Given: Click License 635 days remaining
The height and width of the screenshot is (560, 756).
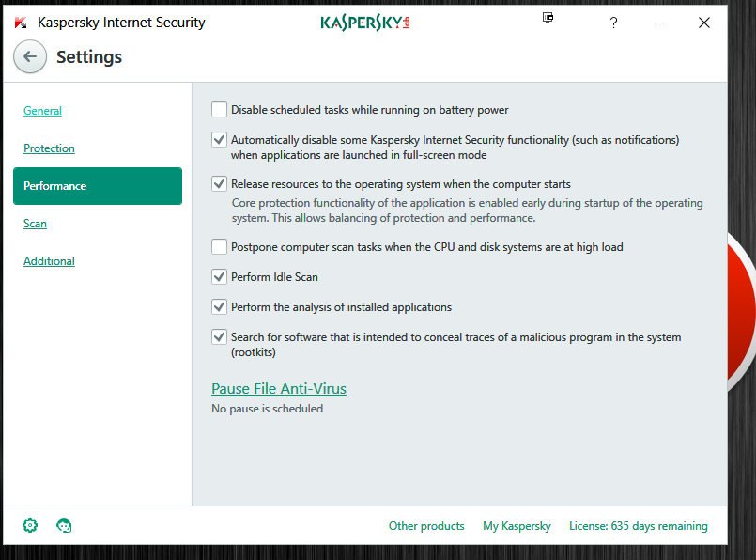Looking at the screenshot, I should [x=638, y=526].
